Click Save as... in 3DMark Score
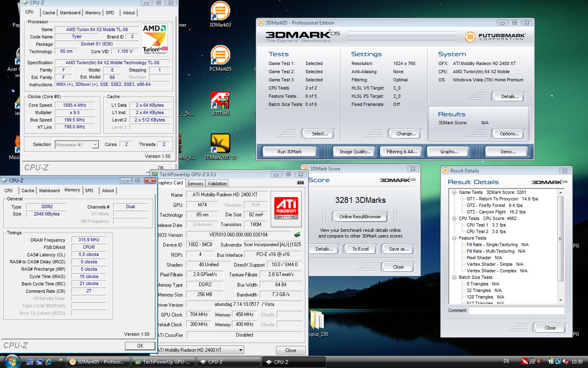This screenshot has width=588, height=368. pos(399,249)
